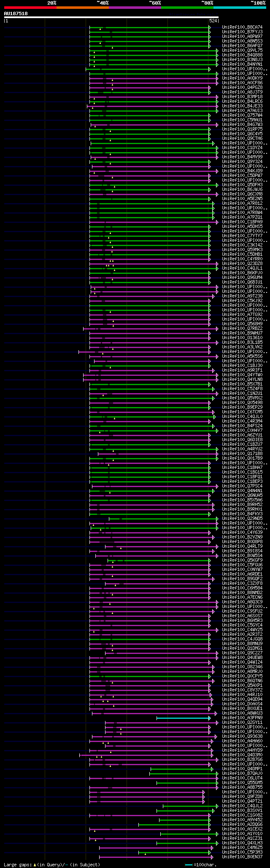
Task: Select the query name AU187518
Action: 16,13
